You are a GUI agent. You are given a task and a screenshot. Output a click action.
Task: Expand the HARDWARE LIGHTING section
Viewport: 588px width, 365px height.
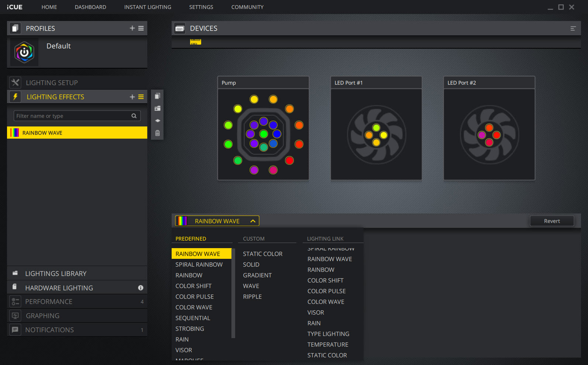(77, 288)
